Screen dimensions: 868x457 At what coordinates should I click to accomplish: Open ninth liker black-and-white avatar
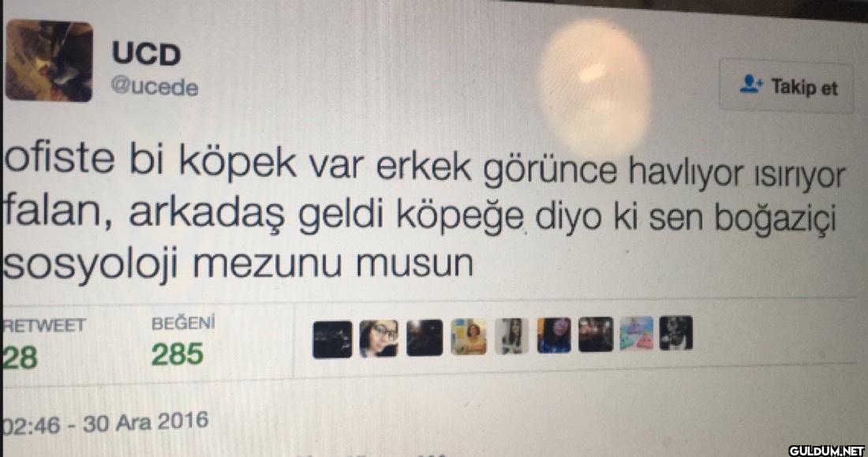point(676,333)
